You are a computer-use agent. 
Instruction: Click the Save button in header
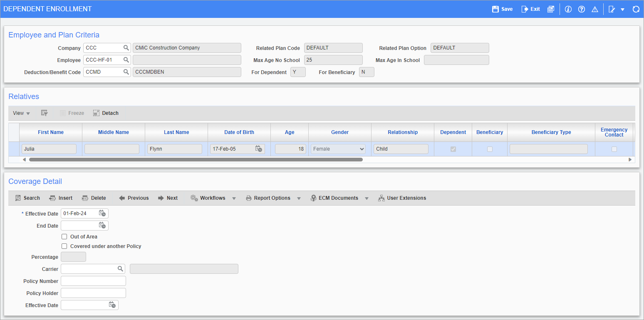(502, 9)
